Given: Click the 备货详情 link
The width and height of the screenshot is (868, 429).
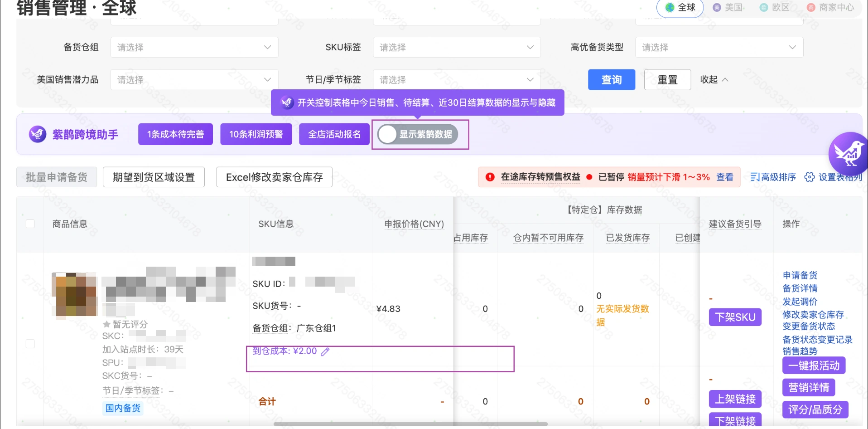Looking at the screenshot, I should click(x=800, y=288).
